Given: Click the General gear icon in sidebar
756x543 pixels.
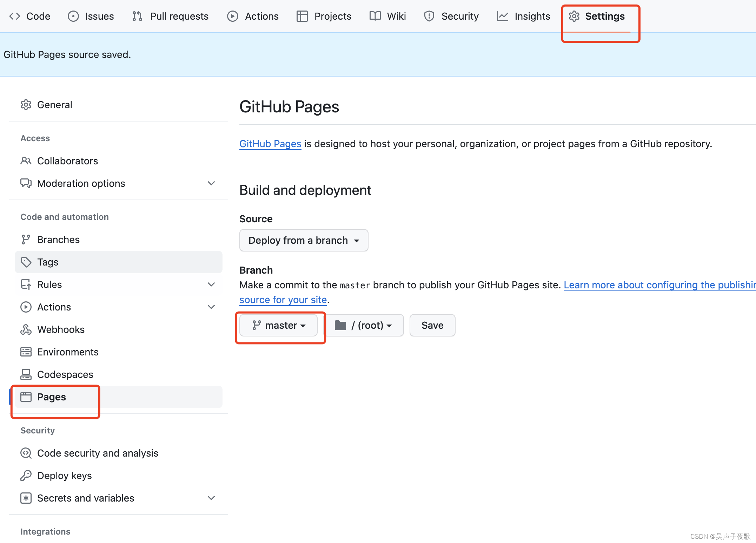Looking at the screenshot, I should [x=26, y=105].
